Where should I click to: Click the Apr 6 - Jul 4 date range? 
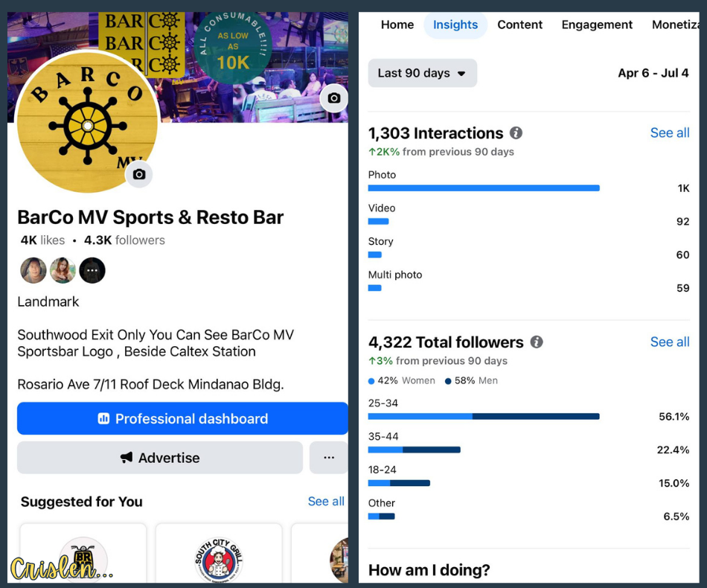coord(653,73)
